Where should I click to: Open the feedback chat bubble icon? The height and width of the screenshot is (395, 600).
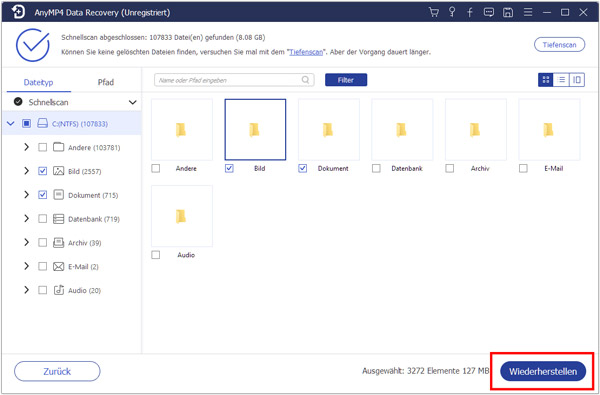point(489,12)
